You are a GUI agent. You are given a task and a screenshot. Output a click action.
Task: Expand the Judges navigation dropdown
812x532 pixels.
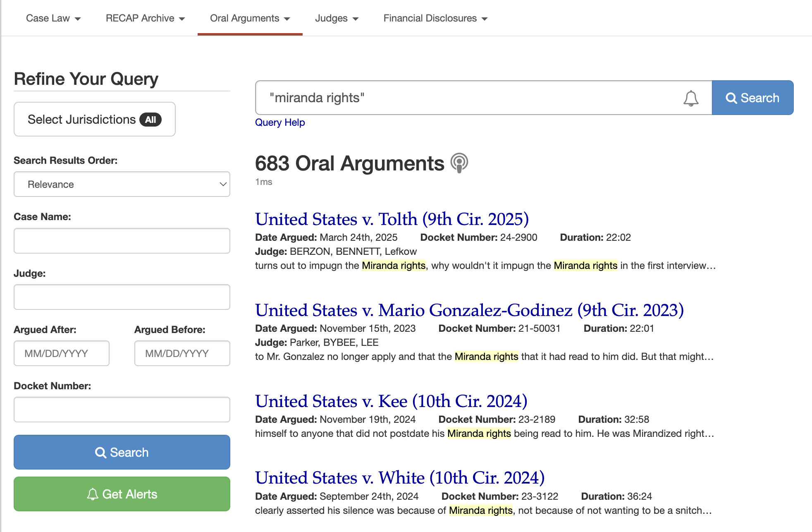click(337, 18)
